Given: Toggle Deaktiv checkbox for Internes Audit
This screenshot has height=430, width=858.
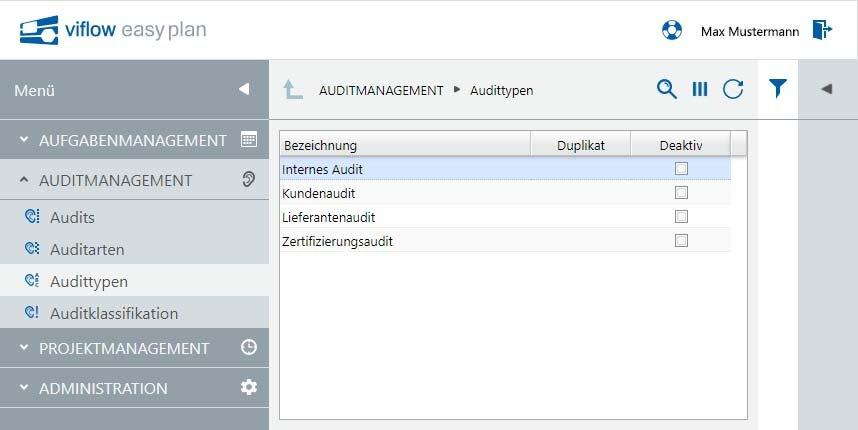Looking at the screenshot, I should point(681,169).
